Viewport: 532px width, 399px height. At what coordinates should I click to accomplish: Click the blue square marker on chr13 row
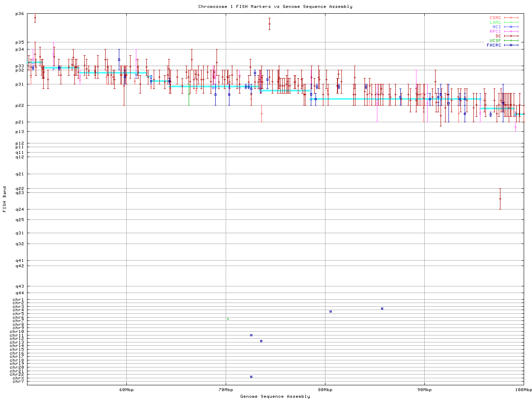click(261, 341)
